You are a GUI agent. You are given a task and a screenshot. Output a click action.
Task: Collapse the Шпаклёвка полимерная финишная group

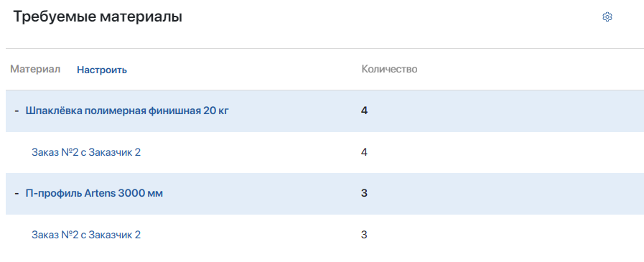click(x=17, y=111)
